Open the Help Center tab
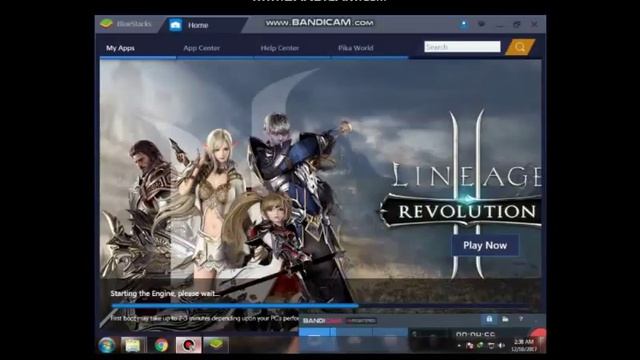Screen dimensions: 640x360 point(280,48)
